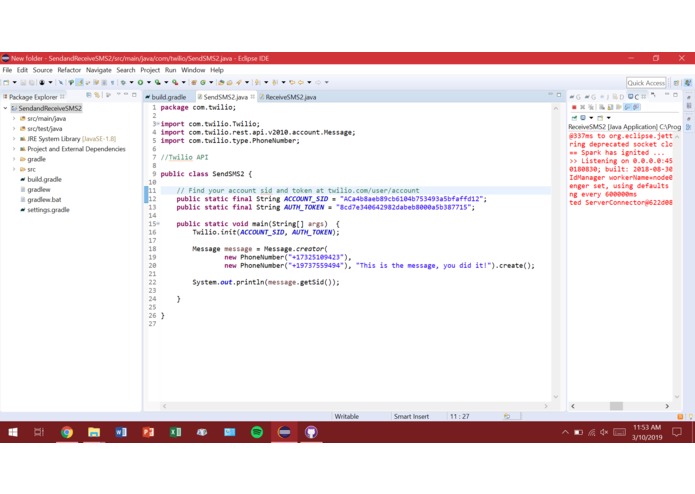Open the Run button dropdown arrow
695x494 pixels.
(x=149, y=82)
